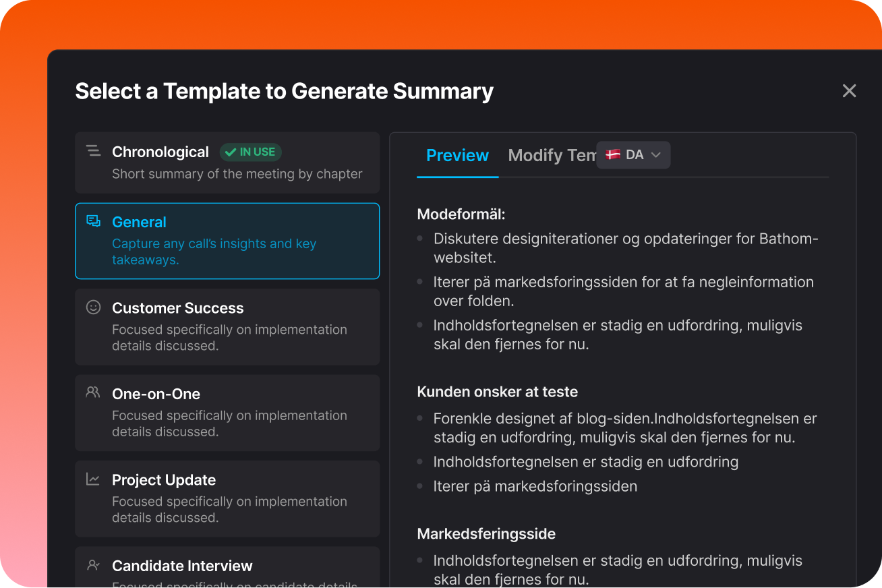Pick the One-on-One template title
This screenshot has height=588, width=882.
[156, 394]
